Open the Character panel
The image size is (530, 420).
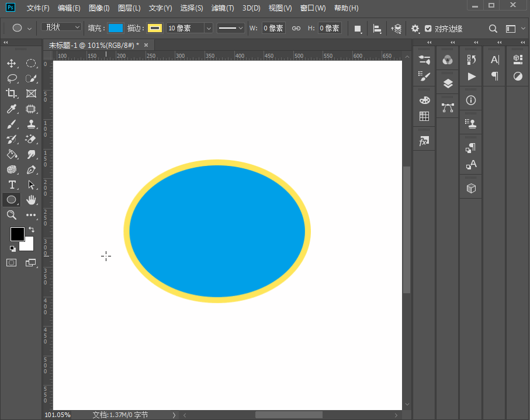pos(494,60)
